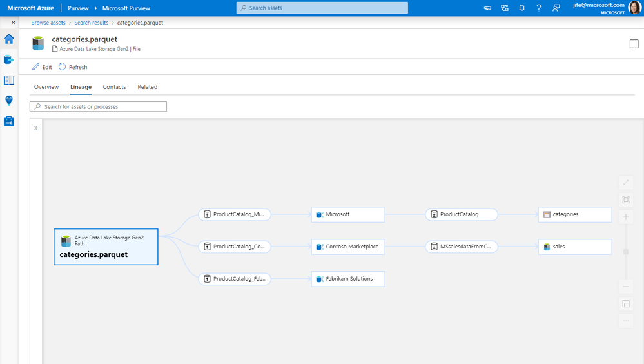This screenshot has height=364, width=644.
Task: Click the storage icon inside categories.parquet node
Action: (66, 241)
